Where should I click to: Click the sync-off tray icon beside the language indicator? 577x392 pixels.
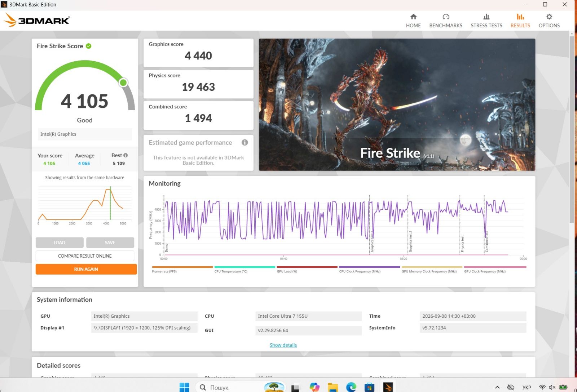click(511, 387)
